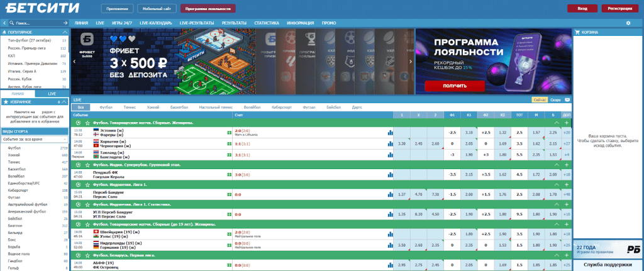Open the LIVE-КАЛЕНДАРЬ menu item
644x271 pixels.
pos(156,23)
